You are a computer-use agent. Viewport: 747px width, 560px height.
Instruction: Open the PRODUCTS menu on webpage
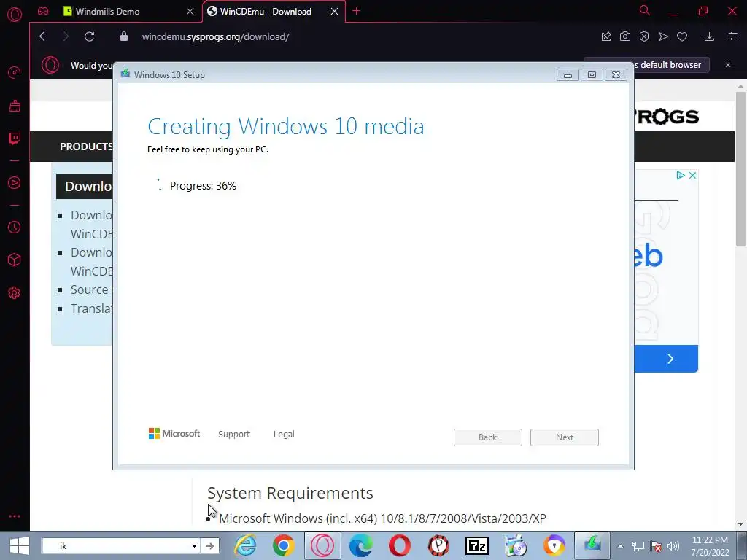click(86, 147)
